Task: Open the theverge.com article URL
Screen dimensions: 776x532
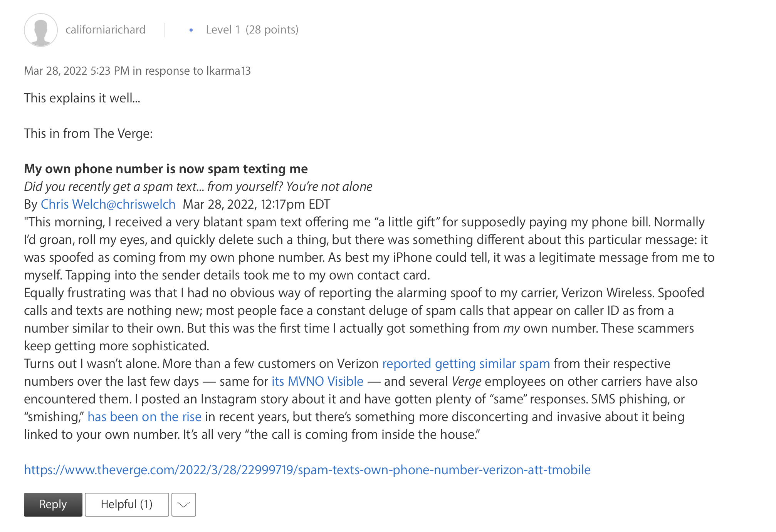Action: [307, 470]
